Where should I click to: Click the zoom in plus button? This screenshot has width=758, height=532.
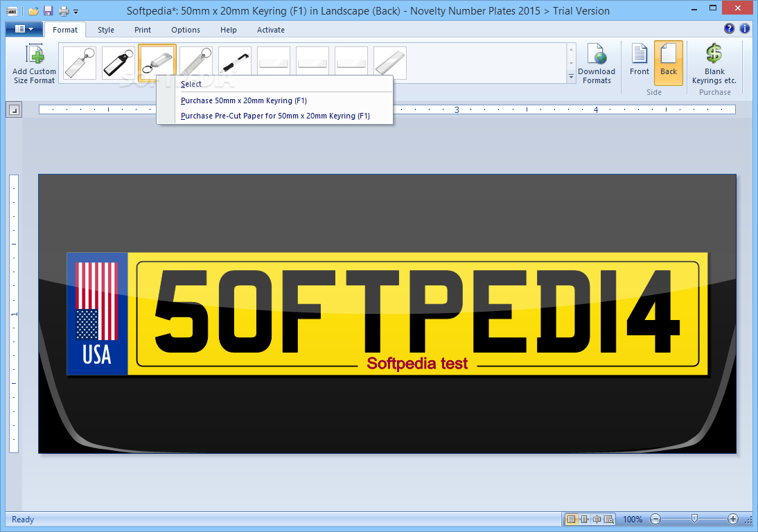733,520
